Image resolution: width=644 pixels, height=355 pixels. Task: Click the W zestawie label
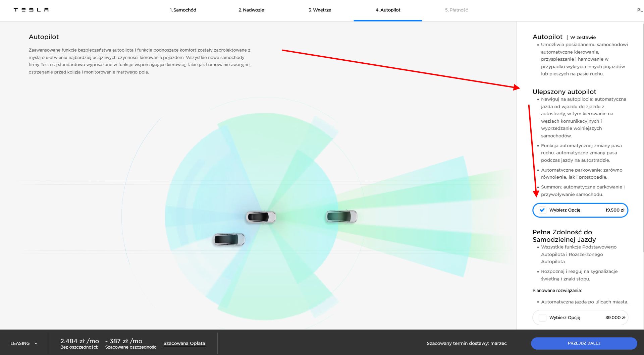coord(583,37)
